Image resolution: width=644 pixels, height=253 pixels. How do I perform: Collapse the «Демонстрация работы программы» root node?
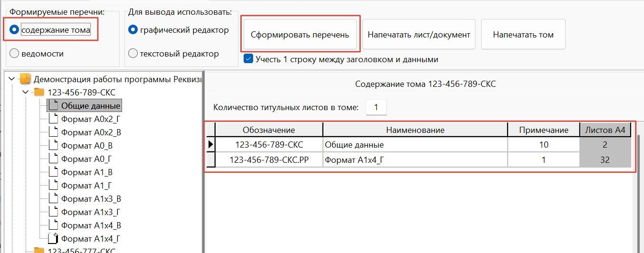pyautogui.click(x=11, y=79)
